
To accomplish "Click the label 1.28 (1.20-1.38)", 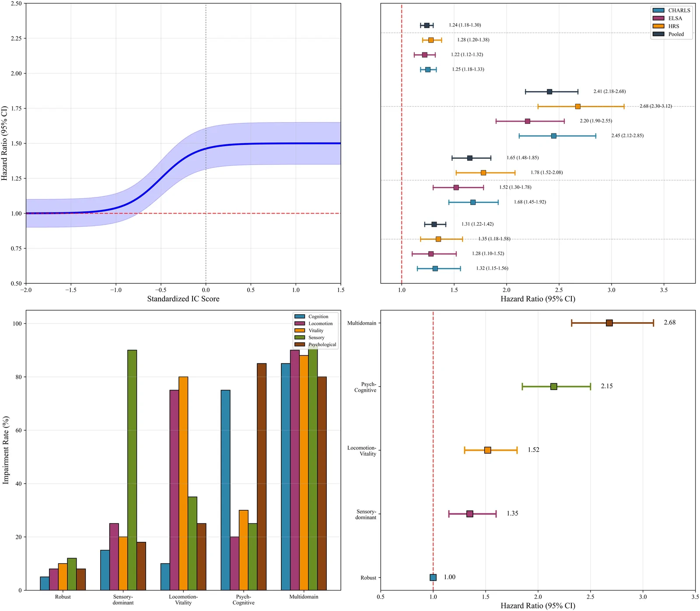I will 473,40.
